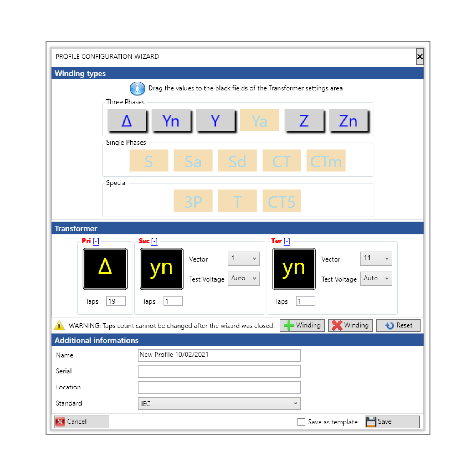Open the secondary Vector dropdown
Viewport: 476px width, 476px height.
point(244,259)
